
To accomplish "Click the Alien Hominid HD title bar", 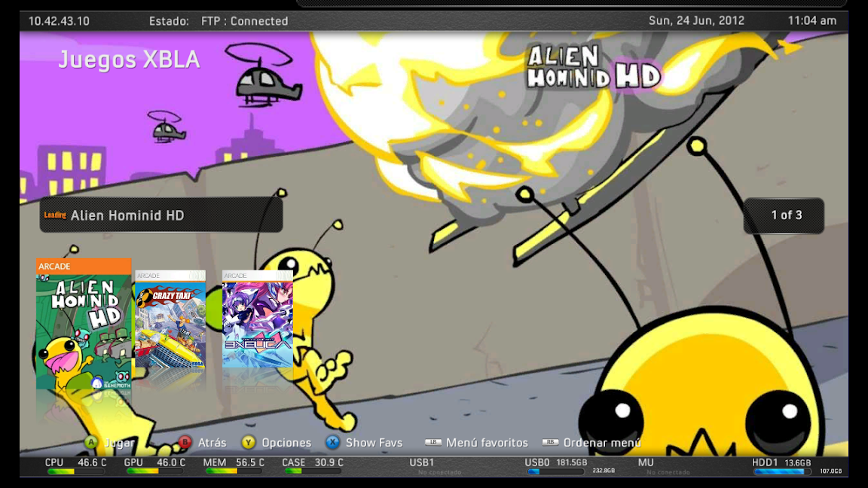I will [161, 215].
